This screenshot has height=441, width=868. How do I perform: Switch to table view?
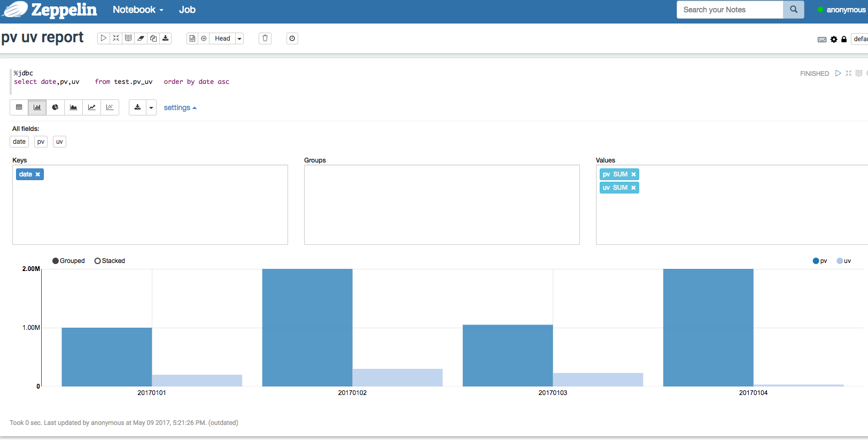19,107
